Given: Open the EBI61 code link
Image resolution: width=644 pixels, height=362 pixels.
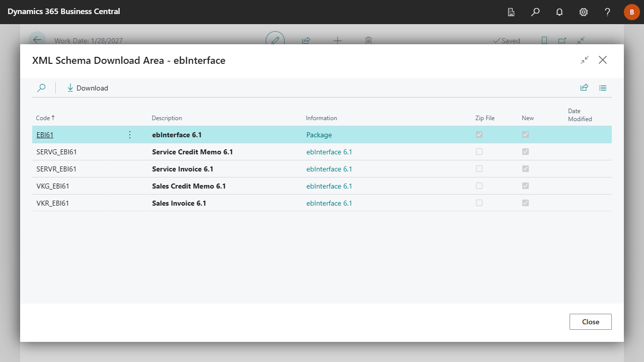Looking at the screenshot, I should pos(45,135).
